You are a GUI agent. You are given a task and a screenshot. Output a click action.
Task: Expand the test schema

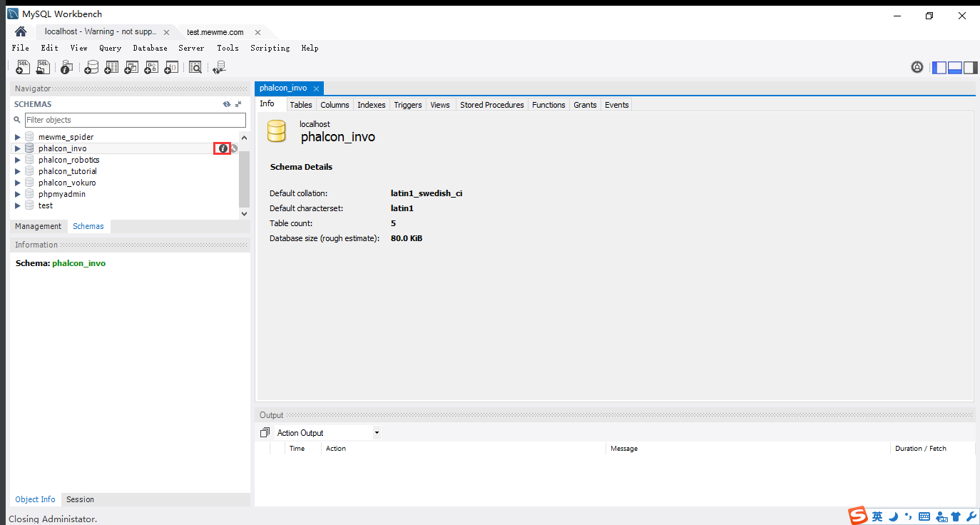[18, 205]
